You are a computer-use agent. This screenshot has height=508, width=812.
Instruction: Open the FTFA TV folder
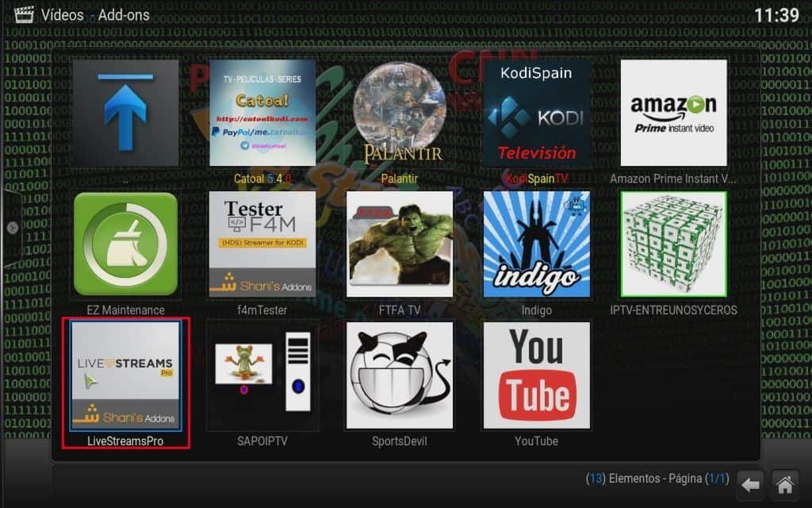click(x=400, y=243)
